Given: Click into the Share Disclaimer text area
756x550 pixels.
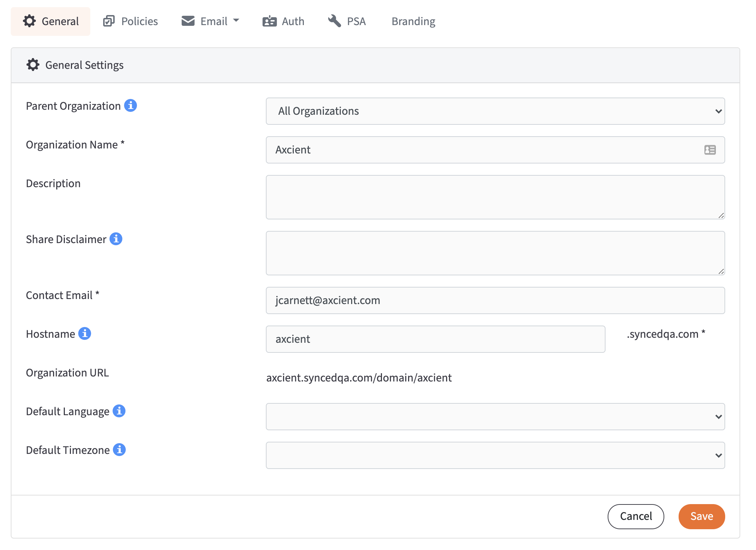Looking at the screenshot, I should click(x=495, y=253).
